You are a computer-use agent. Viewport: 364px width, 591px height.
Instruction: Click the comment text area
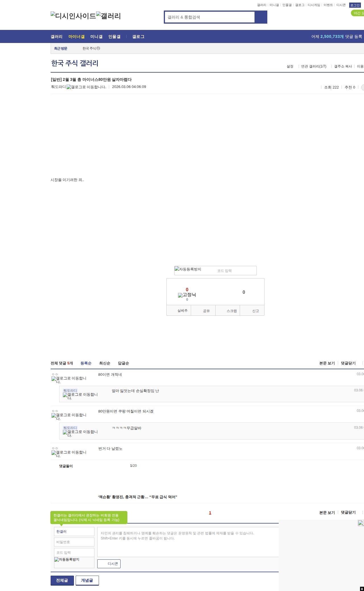pyautogui.click(x=188, y=542)
